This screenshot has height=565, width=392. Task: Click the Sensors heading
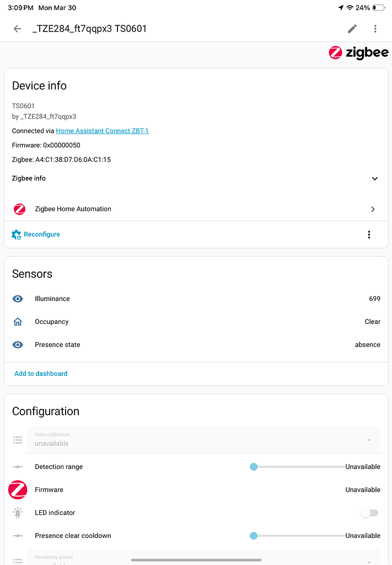click(x=32, y=274)
